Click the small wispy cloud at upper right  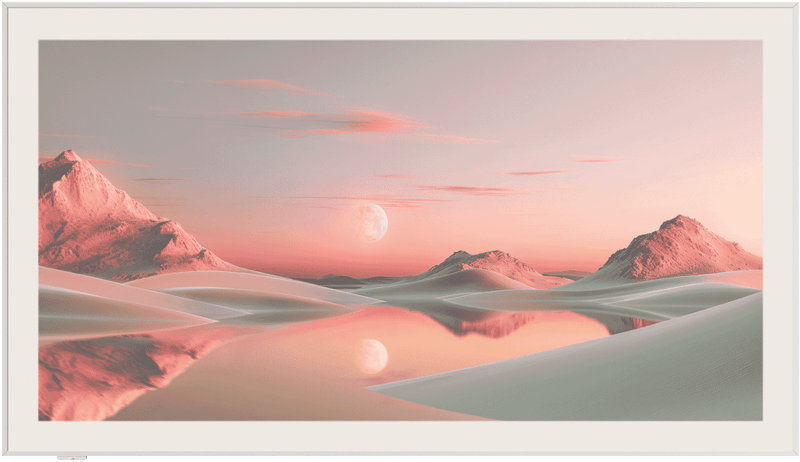(x=597, y=160)
